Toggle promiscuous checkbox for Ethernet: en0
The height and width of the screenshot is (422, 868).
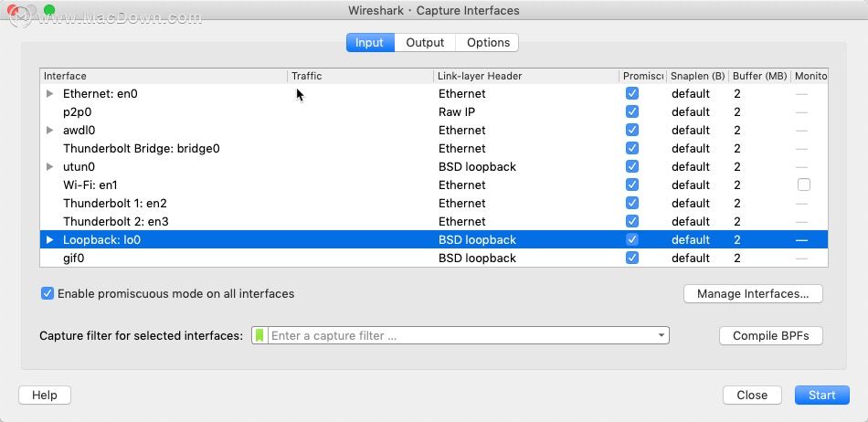tap(632, 93)
